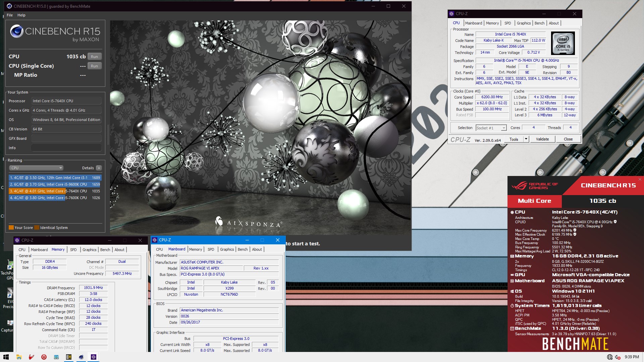The image size is (644, 362).
Task: Open the Cinebench sphere taskbar icon
Action: pos(81,357)
